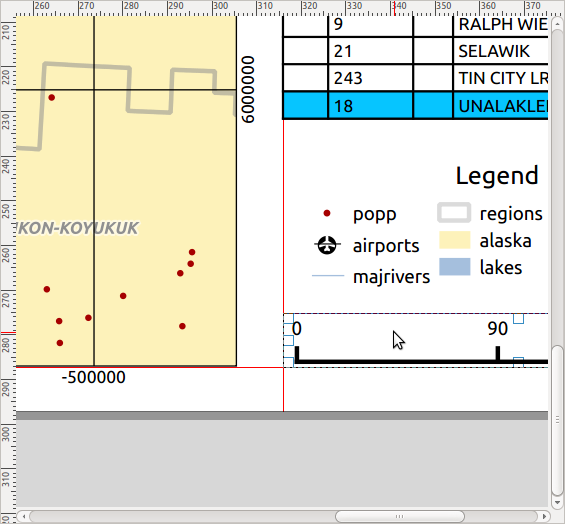Click the scroll down arrow button
Image resolution: width=565 pixels, height=524 pixels.
[557, 502]
